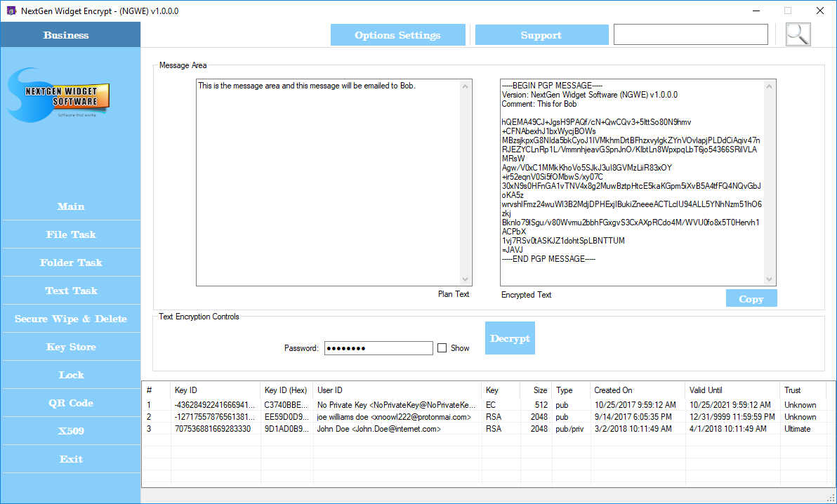Open Options Settings
The image size is (837, 504).
pos(397,35)
